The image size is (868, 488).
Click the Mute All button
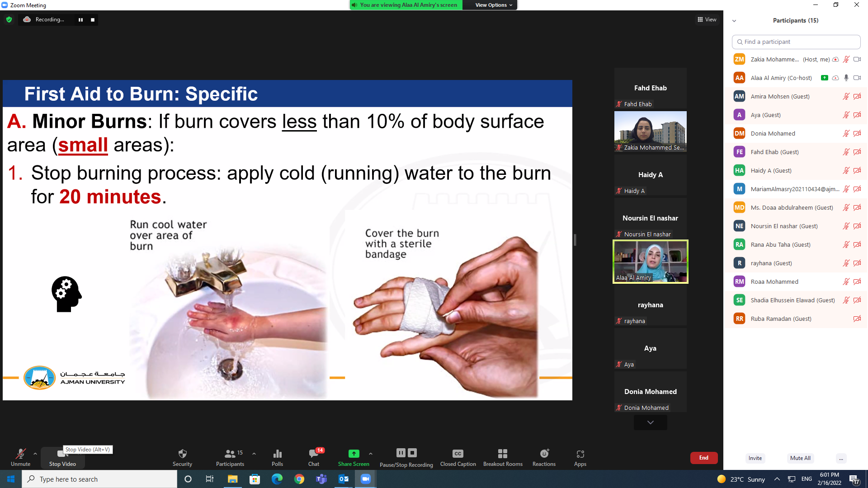pyautogui.click(x=800, y=458)
